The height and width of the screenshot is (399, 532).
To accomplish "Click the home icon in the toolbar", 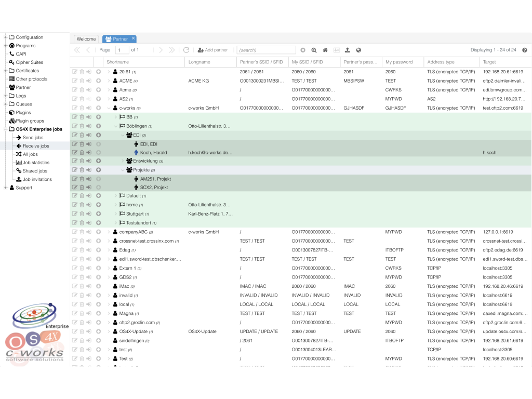I will click(325, 50).
